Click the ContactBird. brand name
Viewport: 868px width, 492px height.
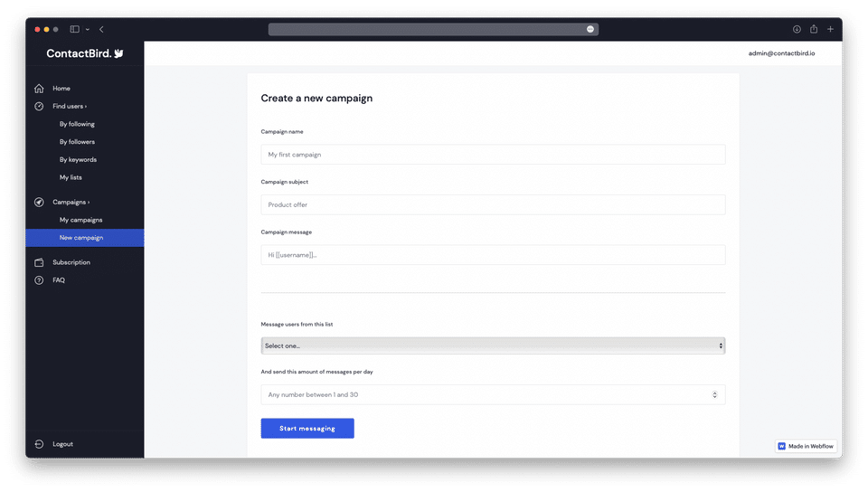tap(80, 53)
